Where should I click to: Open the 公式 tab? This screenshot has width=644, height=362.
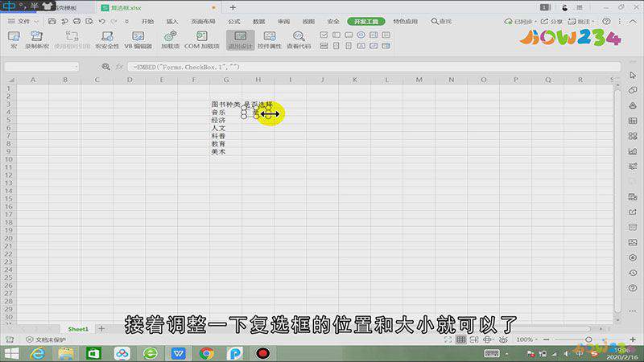pos(234,21)
